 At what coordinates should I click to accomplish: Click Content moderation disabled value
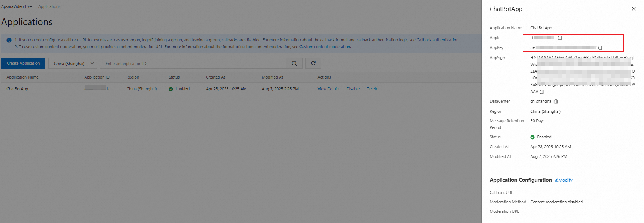coord(556,202)
